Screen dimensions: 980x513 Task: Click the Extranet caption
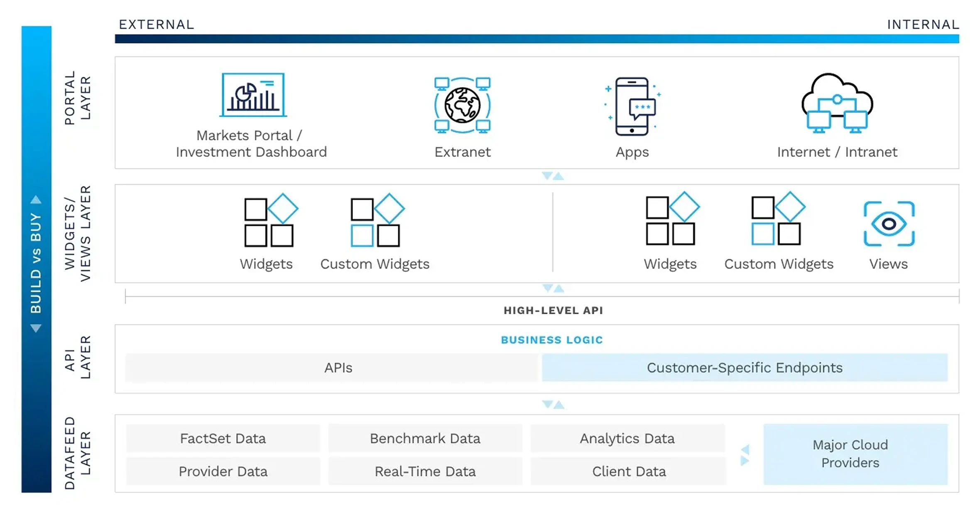(x=463, y=152)
